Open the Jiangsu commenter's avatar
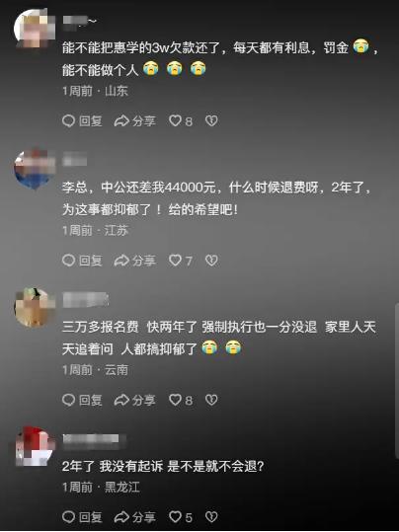 (35, 169)
